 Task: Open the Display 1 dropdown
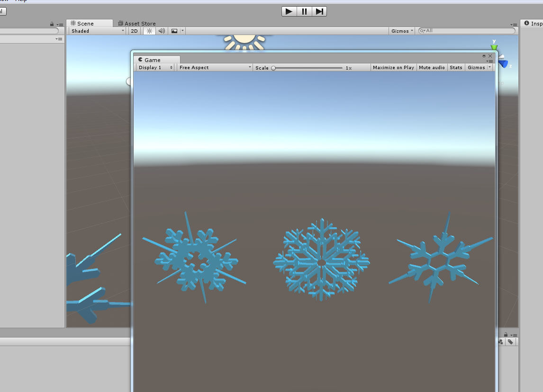155,68
